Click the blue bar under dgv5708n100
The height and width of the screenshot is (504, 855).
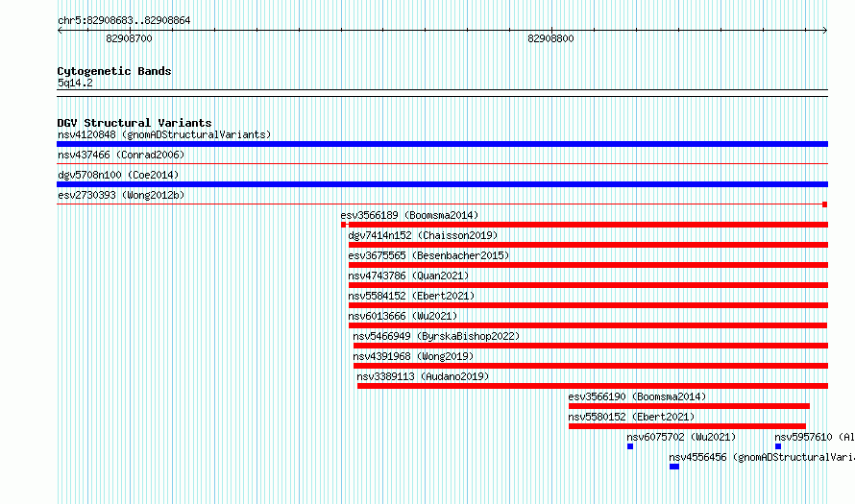[x=442, y=184]
